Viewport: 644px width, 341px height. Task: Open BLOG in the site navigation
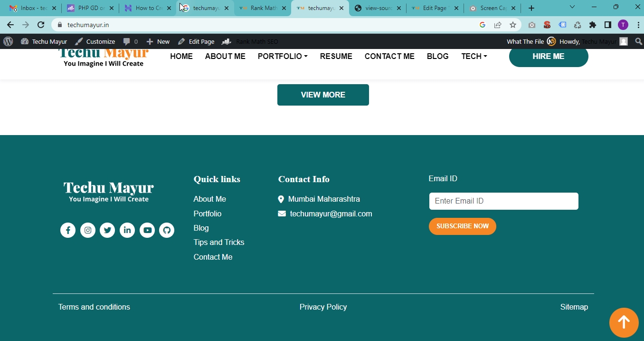click(x=438, y=56)
